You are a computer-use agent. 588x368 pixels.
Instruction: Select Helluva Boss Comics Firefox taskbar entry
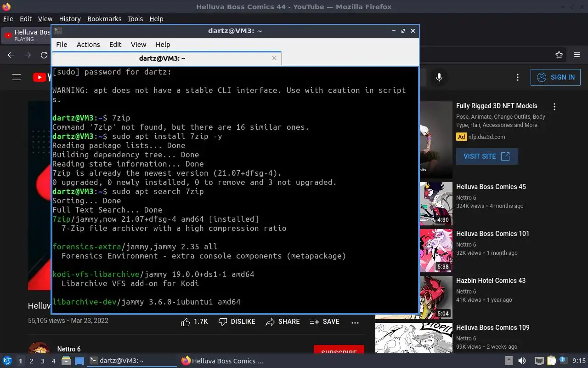click(x=223, y=361)
